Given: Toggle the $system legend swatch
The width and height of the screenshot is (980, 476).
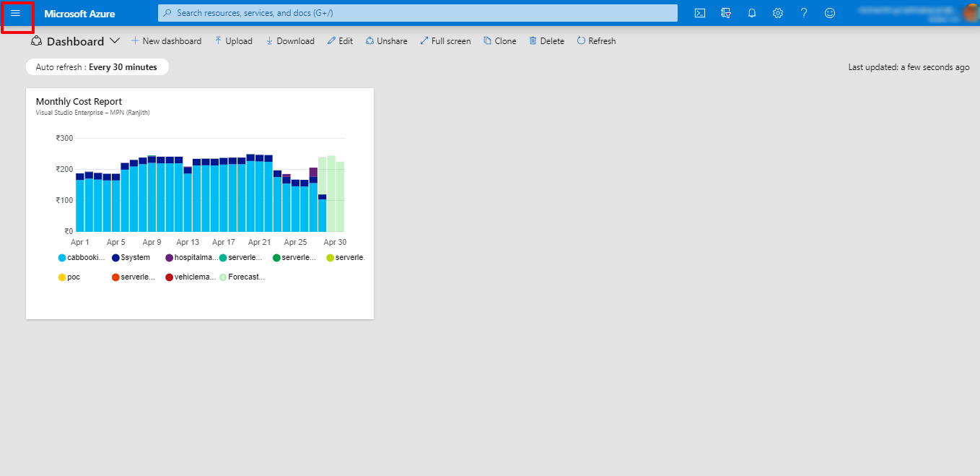Looking at the screenshot, I should point(115,258).
